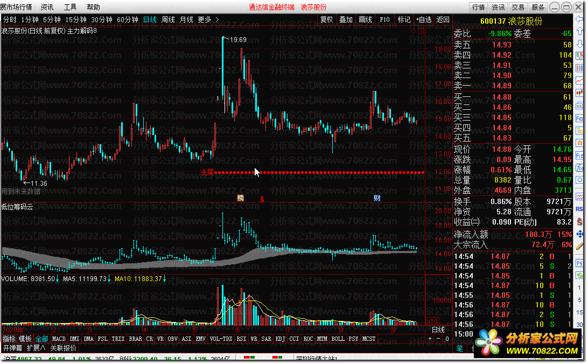Select the candlestick chart icon in sidebar
588x364 pixels.
click(x=579, y=93)
